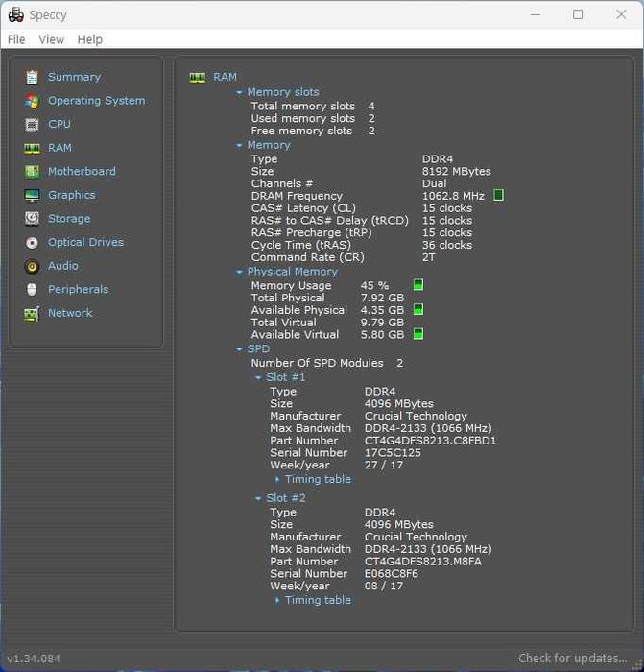Click the 1062.8 MHz frequency value
The width and height of the screenshot is (644, 672).
tap(453, 196)
